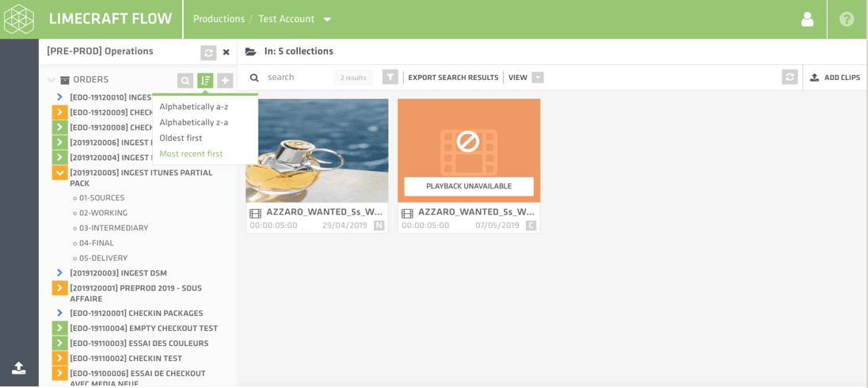Expand order EDO-19120009 with orange chevron

click(59, 112)
